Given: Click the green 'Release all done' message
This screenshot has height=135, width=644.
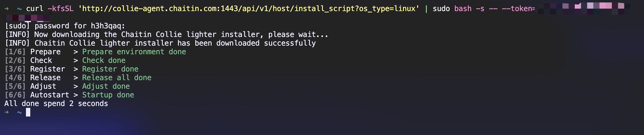Looking at the screenshot, I should pos(117,78).
